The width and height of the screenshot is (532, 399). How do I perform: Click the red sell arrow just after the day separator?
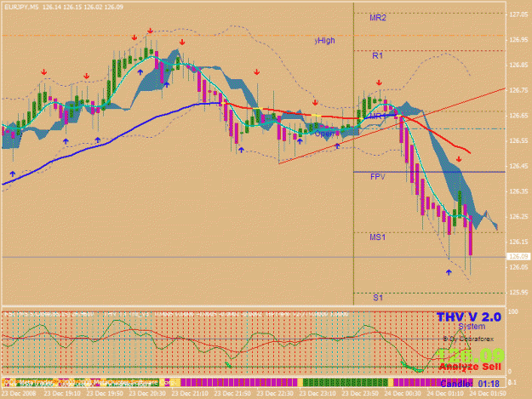(x=379, y=83)
